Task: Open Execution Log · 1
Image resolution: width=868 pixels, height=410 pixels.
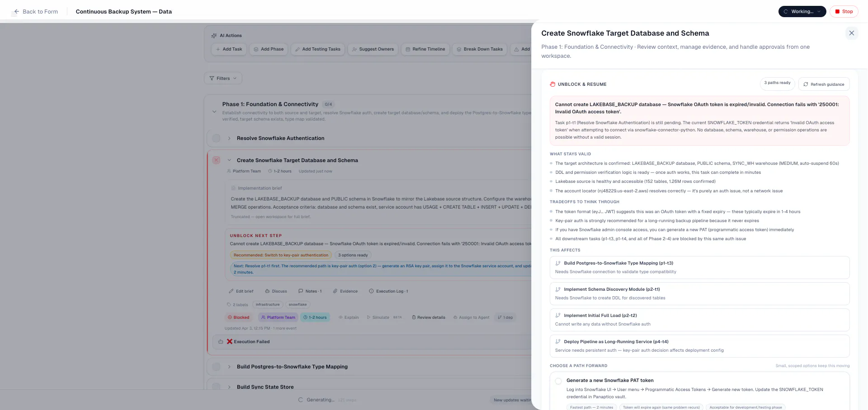Action: [388, 291]
